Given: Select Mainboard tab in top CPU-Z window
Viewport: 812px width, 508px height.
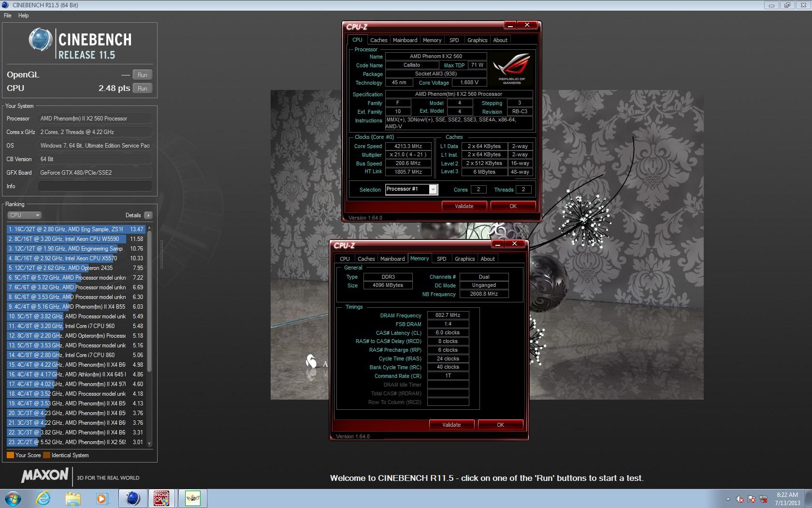Looking at the screenshot, I should coord(405,40).
